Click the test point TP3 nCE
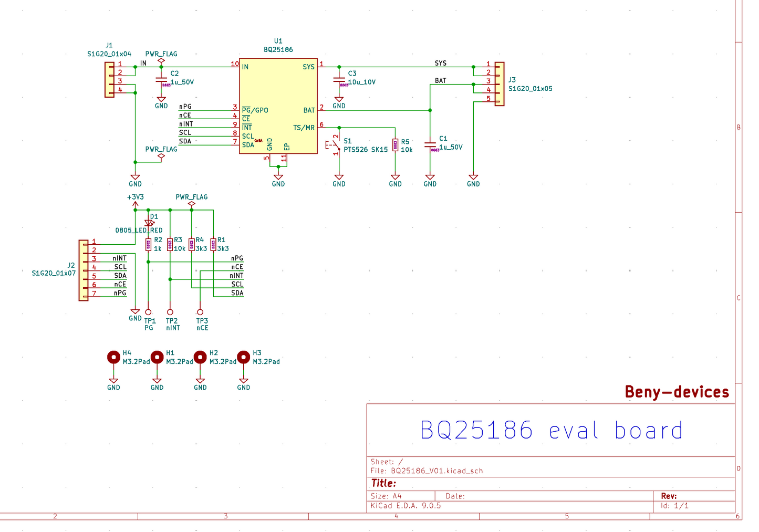Image resolution: width=759 pixels, height=532 pixels. click(200, 311)
